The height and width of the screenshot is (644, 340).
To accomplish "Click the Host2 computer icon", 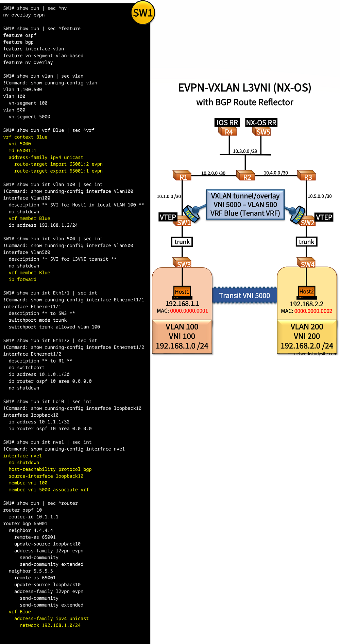I will 306,292.
